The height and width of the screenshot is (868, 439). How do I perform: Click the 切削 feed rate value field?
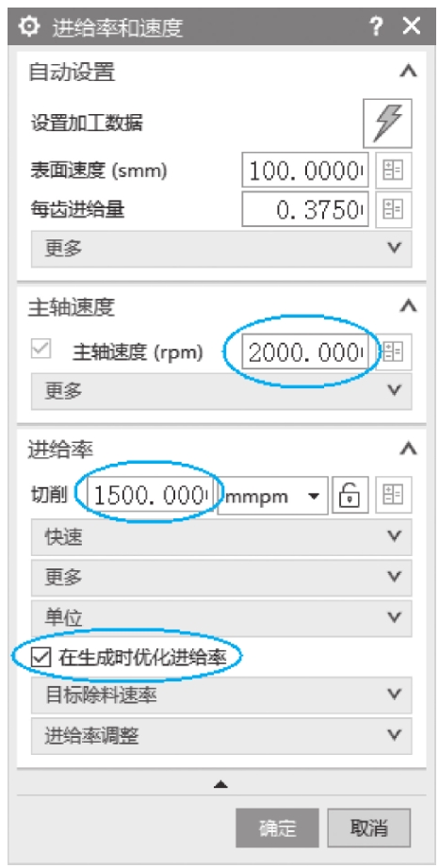click(151, 495)
